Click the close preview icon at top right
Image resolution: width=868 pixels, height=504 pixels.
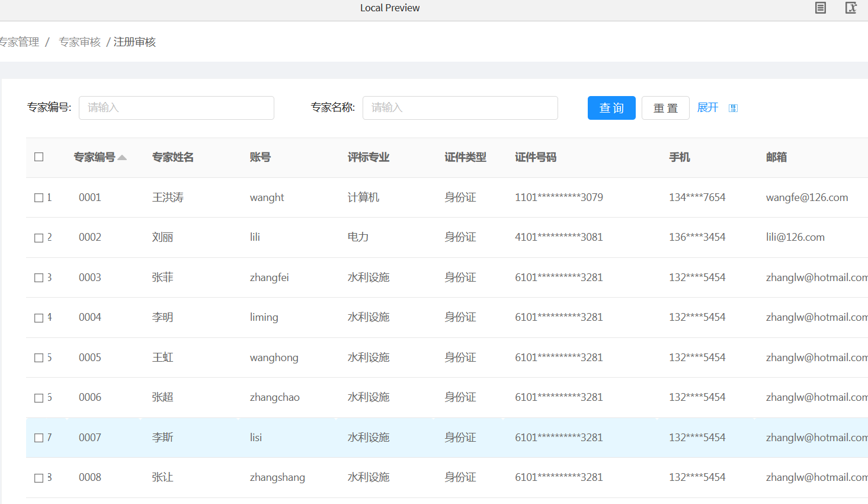pos(851,8)
